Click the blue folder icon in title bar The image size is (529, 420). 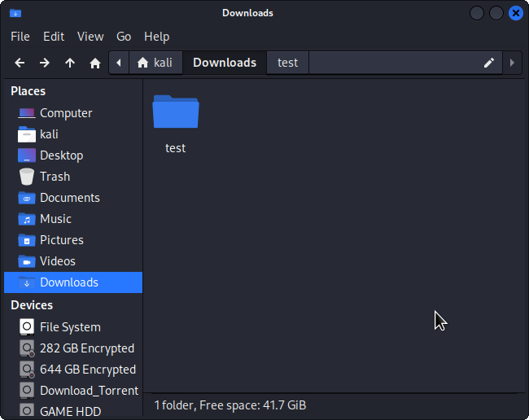[x=15, y=13]
